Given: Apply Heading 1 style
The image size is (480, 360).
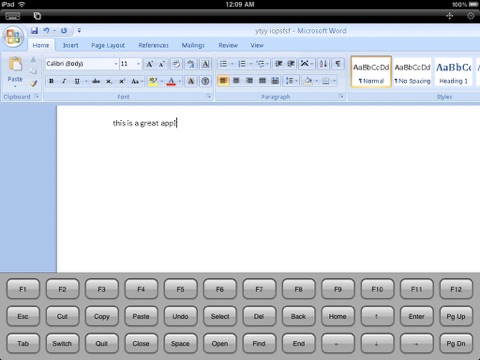Looking at the screenshot, I should point(454,72).
